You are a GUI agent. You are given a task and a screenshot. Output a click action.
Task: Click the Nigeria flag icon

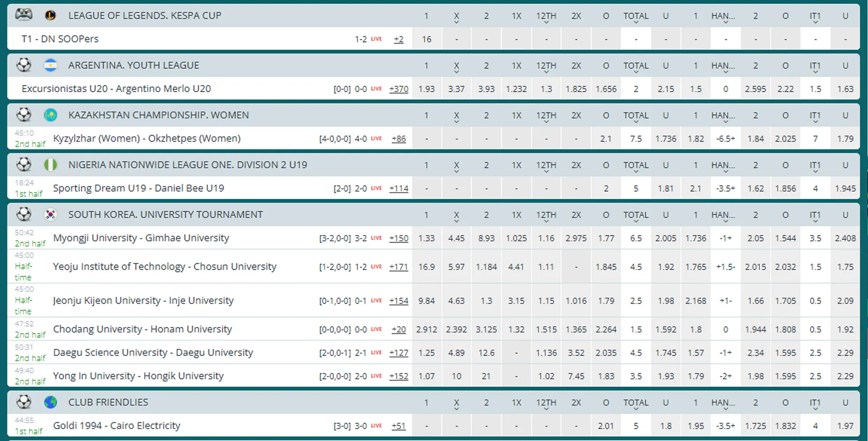coord(51,165)
